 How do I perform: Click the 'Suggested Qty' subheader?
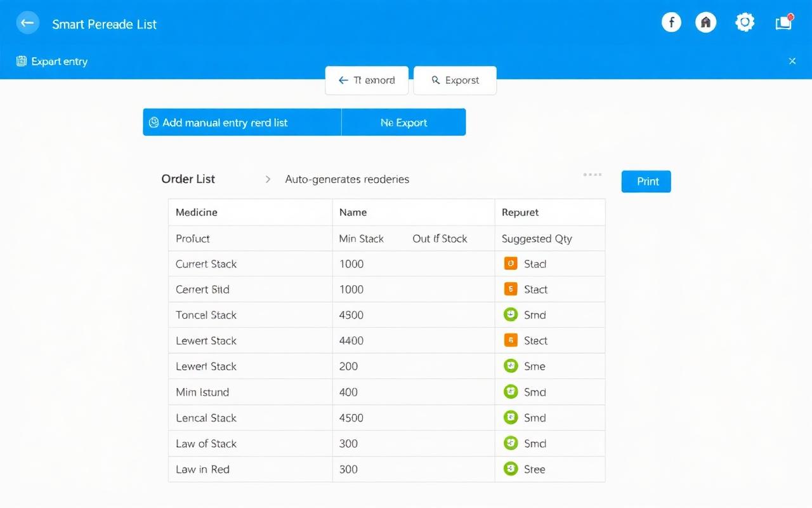point(537,239)
